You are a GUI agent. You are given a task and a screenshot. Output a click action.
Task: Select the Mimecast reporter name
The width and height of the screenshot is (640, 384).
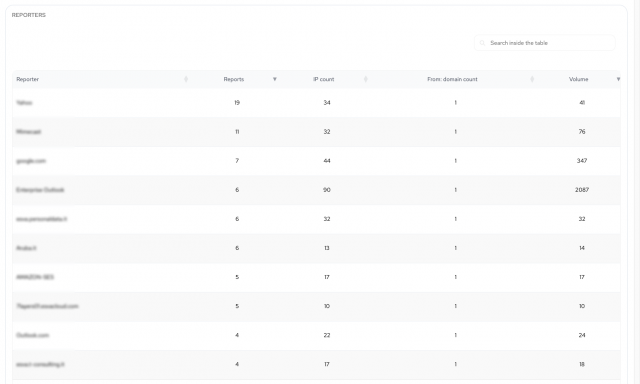(29, 131)
